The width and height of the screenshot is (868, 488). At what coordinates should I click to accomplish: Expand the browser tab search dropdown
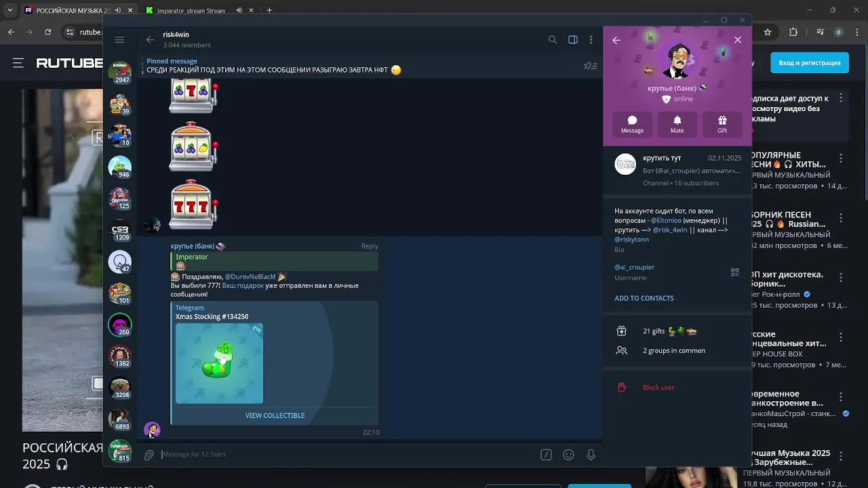(x=9, y=10)
